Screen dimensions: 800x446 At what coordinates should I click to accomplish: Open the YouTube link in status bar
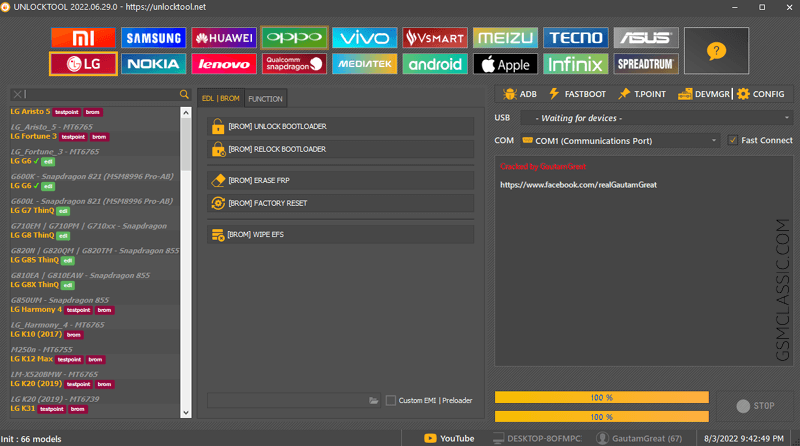click(449, 438)
